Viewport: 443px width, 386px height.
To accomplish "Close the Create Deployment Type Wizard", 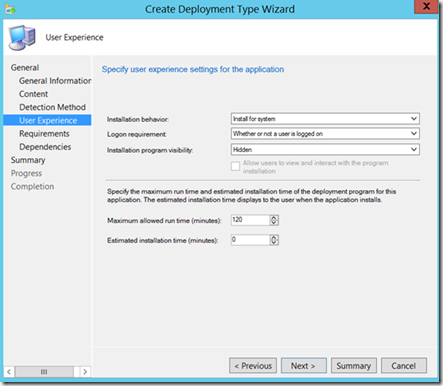I will pos(426,7).
